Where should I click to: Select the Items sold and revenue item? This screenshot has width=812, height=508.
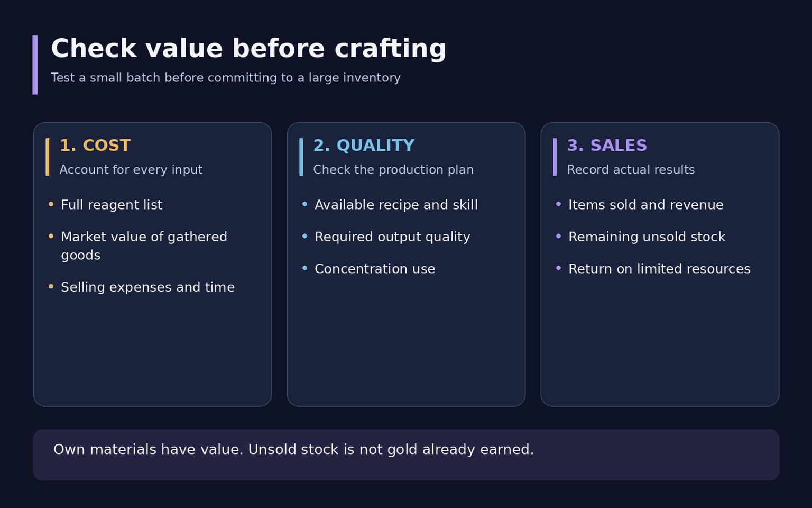pyautogui.click(x=645, y=205)
